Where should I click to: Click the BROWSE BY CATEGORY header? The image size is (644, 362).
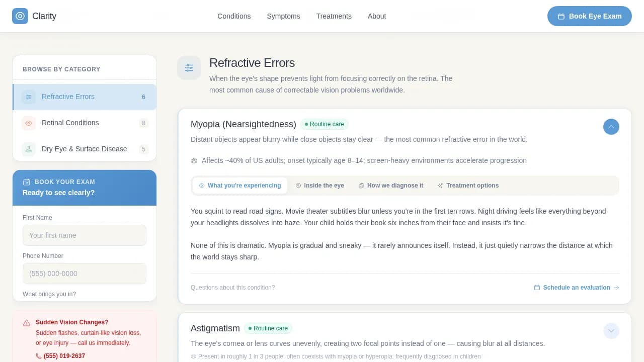61,69
